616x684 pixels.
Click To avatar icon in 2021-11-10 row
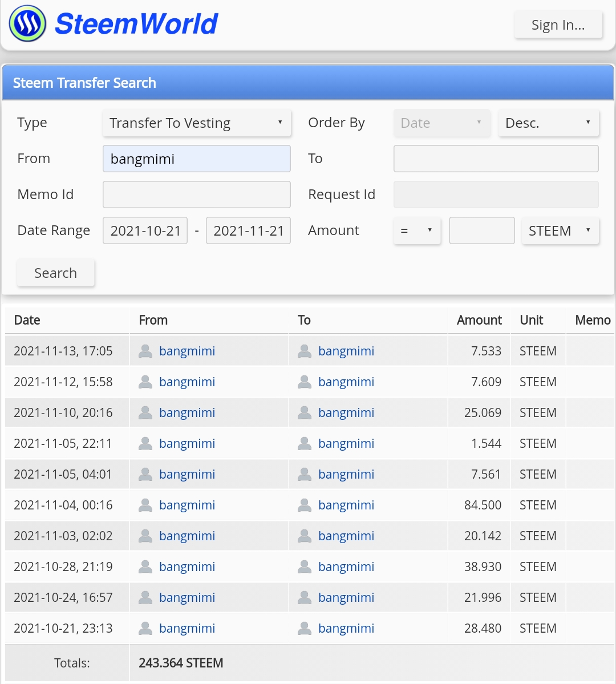pos(305,412)
